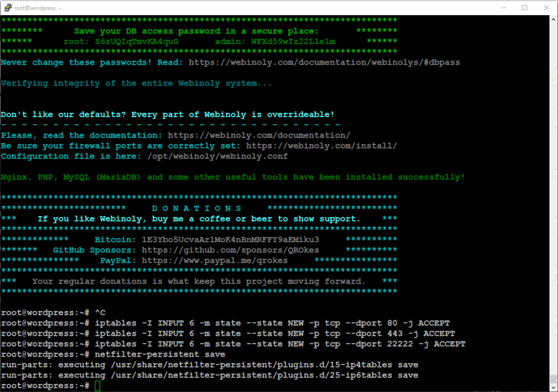Click the PayPal paypal.me/qrokes URL
558x392 pixels.
point(215,261)
